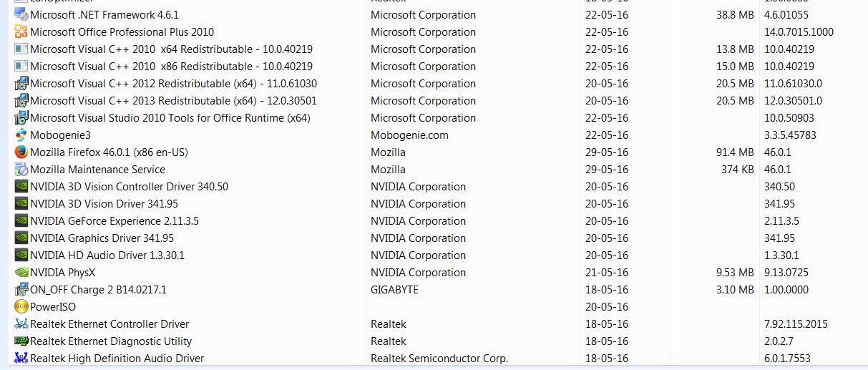
Task: Click the Mobogenie3 icon
Action: (x=21, y=135)
